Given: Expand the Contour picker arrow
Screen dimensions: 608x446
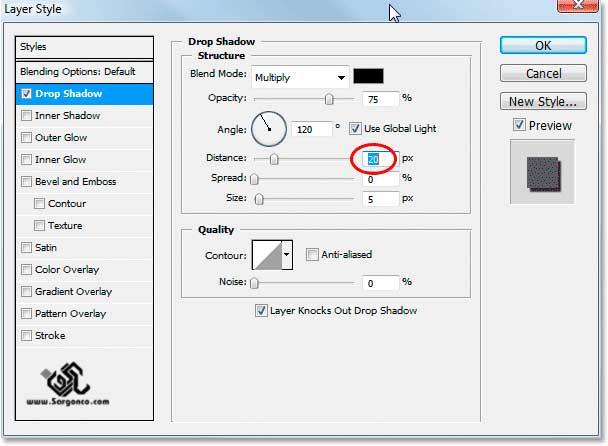Looking at the screenshot, I should click(x=288, y=255).
